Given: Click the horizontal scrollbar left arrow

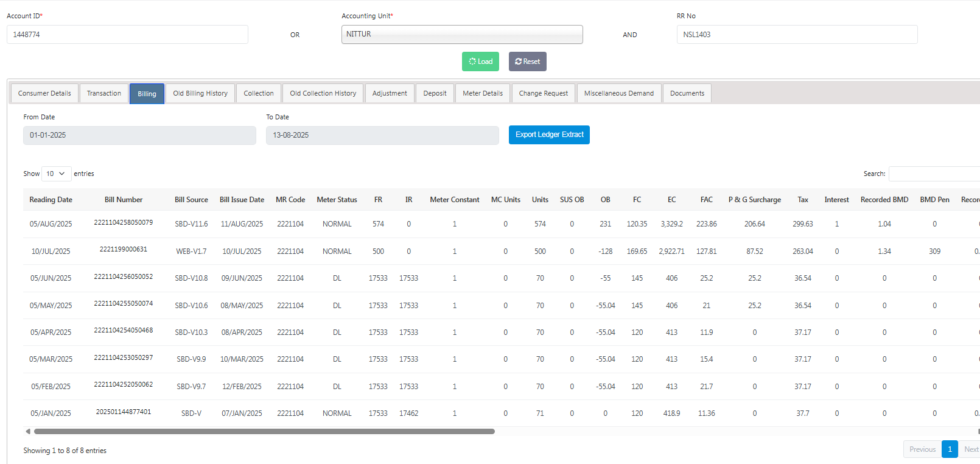Looking at the screenshot, I should pyautogui.click(x=28, y=431).
